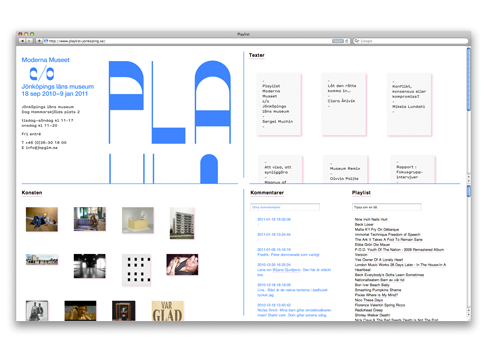
Task: Click the browser forward arrow button
Action: coord(29,41)
